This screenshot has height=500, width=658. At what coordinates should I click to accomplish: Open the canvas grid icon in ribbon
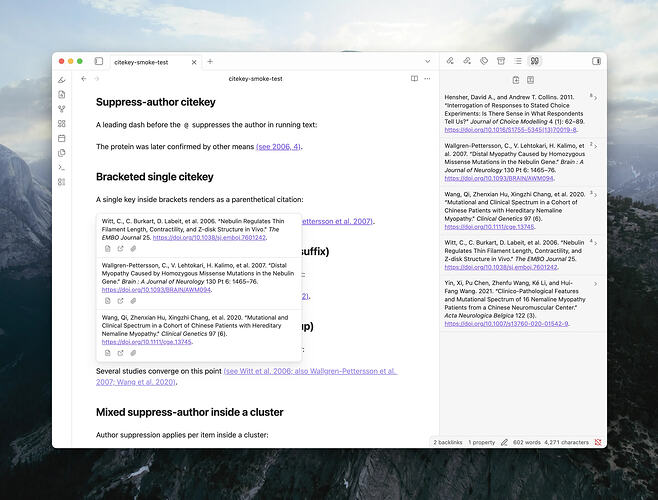(62, 123)
